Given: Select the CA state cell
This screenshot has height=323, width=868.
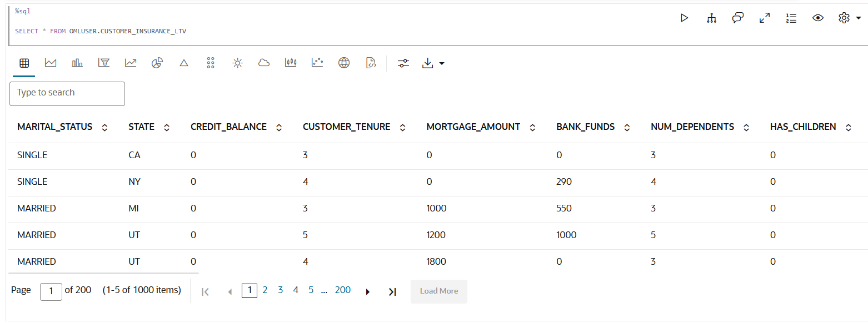Looking at the screenshot, I should (134, 155).
